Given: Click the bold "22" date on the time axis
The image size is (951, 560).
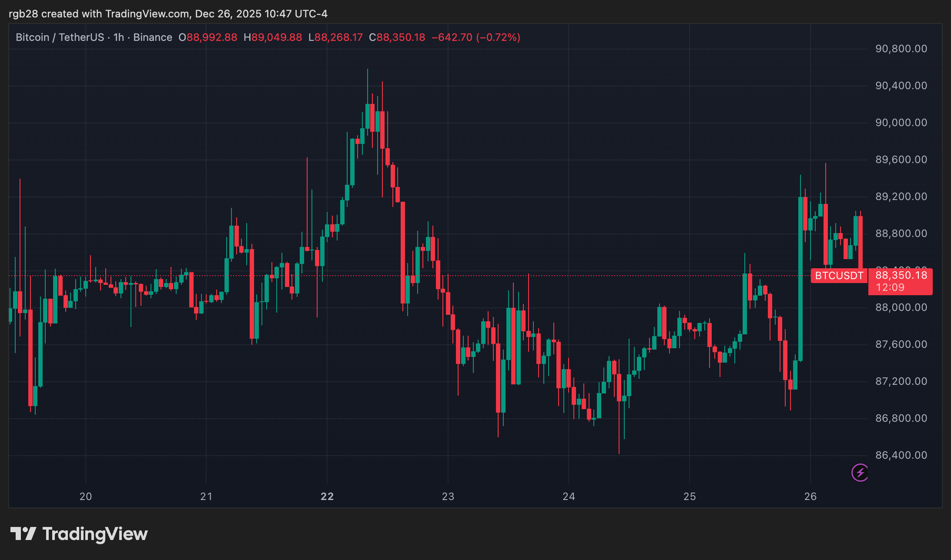Looking at the screenshot, I should (x=327, y=496).
